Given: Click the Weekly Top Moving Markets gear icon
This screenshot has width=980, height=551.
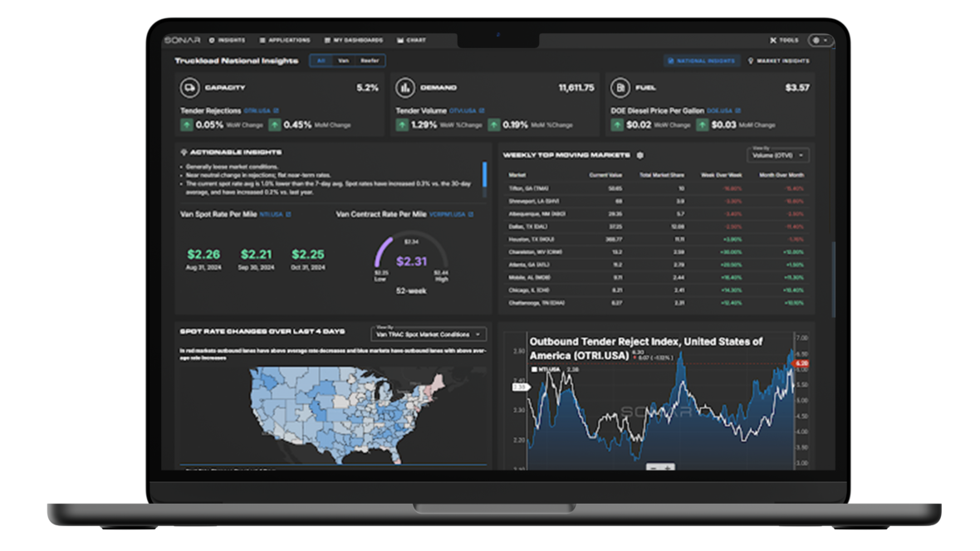Looking at the screenshot, I should (640, 155).
